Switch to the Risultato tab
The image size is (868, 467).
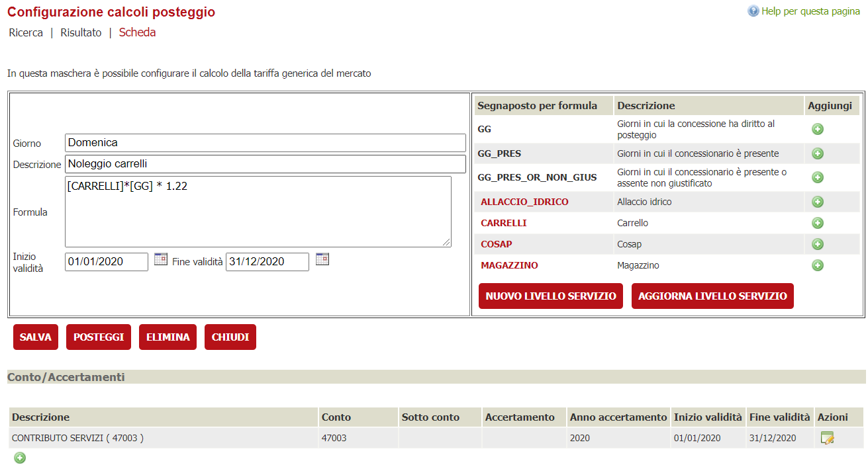tap(80, 32)
